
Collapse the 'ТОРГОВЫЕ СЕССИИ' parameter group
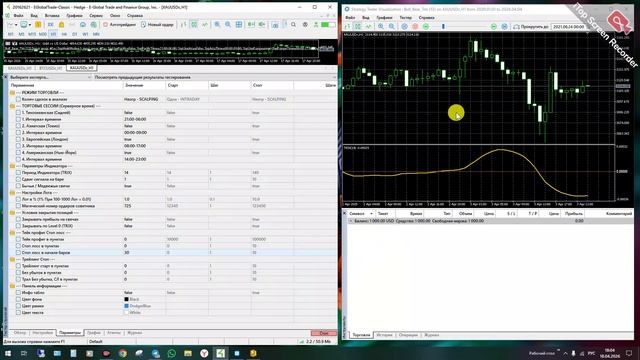pos(12,106)
